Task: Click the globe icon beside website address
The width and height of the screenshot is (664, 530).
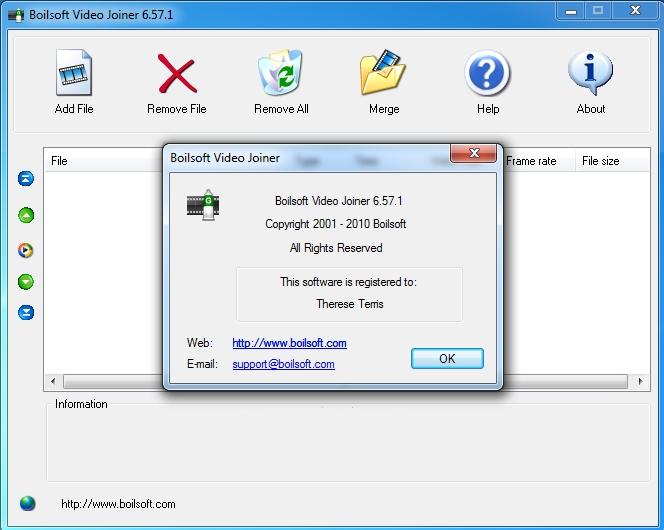Action: (x=28, y=503)
